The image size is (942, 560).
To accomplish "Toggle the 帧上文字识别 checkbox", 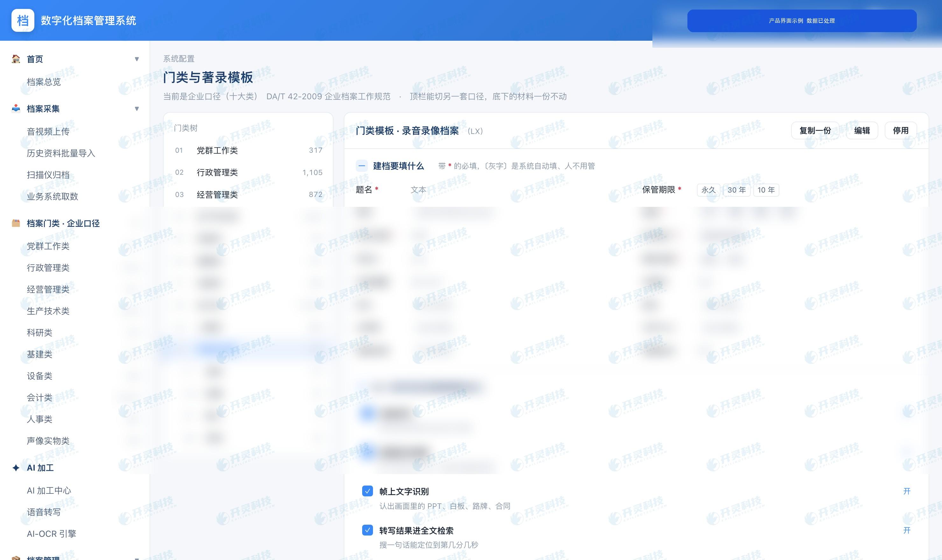I will point(367,491).
